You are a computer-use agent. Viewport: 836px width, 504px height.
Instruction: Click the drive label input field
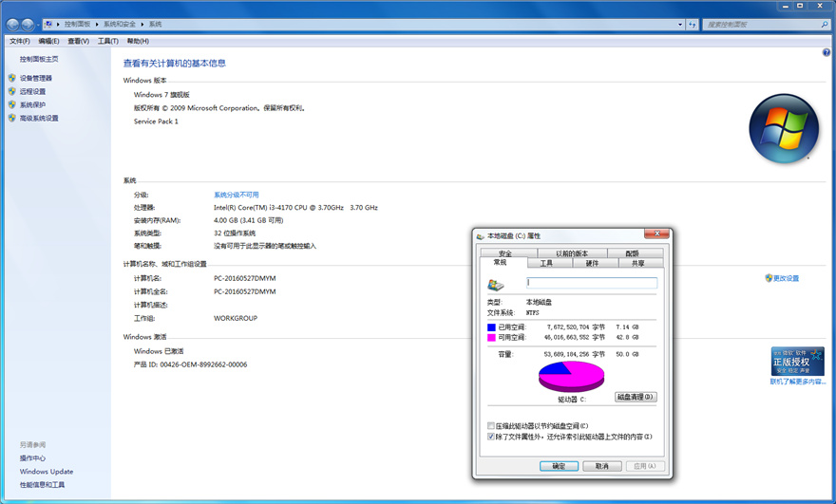click(592, 282)
